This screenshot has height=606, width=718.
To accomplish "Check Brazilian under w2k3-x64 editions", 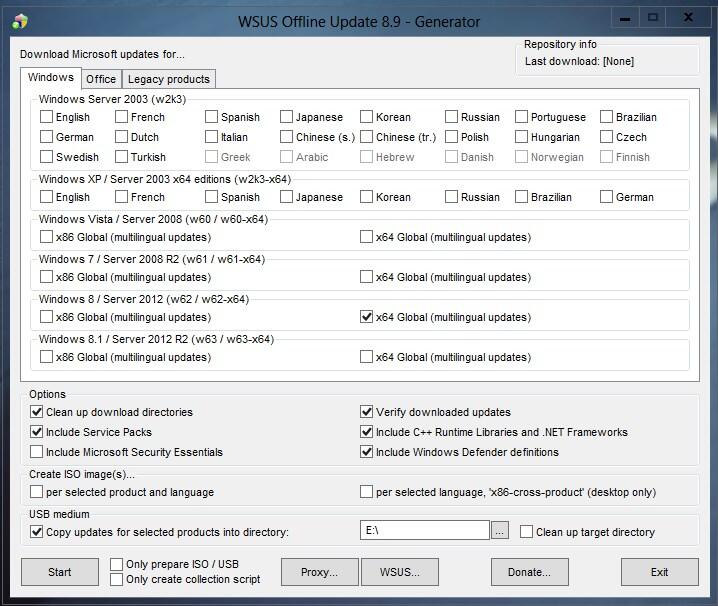I will tap(521, 197).
